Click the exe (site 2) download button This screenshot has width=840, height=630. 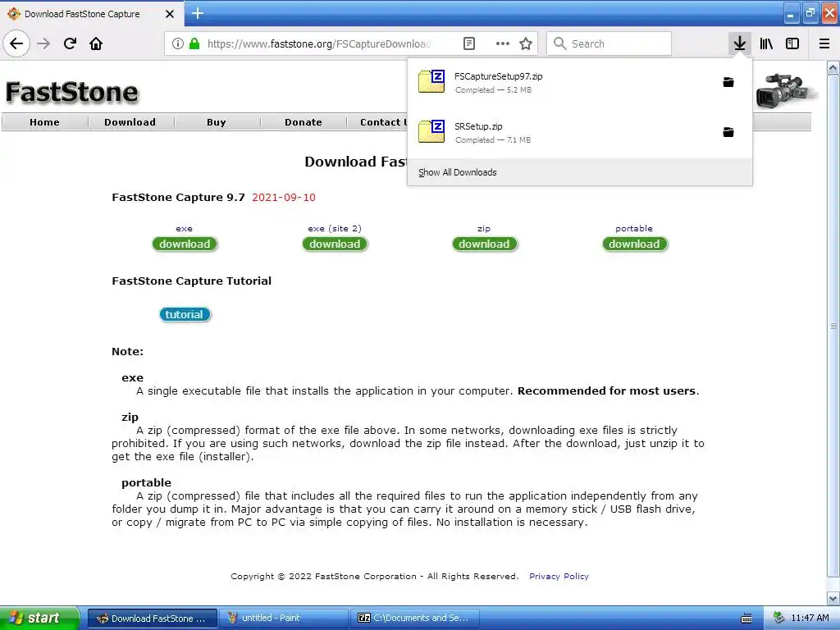click(x=335, y=244)
